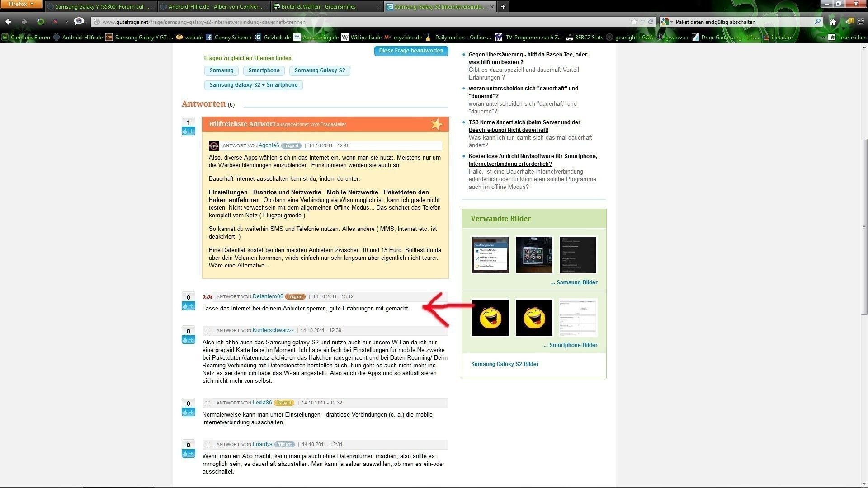The width and height of the screenshot is (868, 488).
Task: Open TV-Programm bookmark
Action: (x=529, y=38)
